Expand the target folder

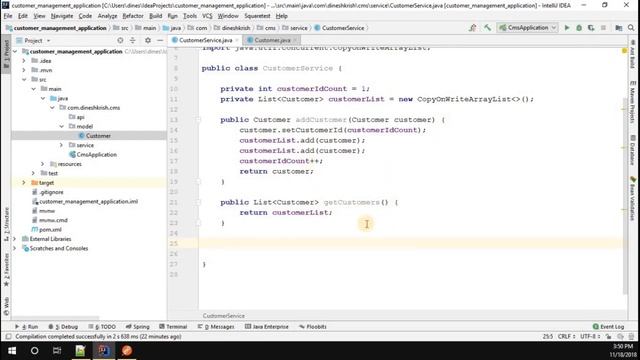[x=24, y=183]
